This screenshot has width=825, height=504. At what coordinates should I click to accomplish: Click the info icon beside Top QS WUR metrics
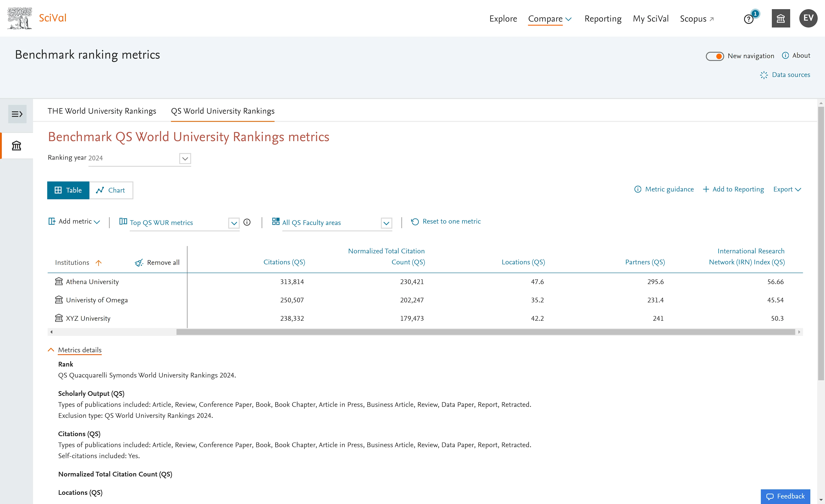pos(247,222)
